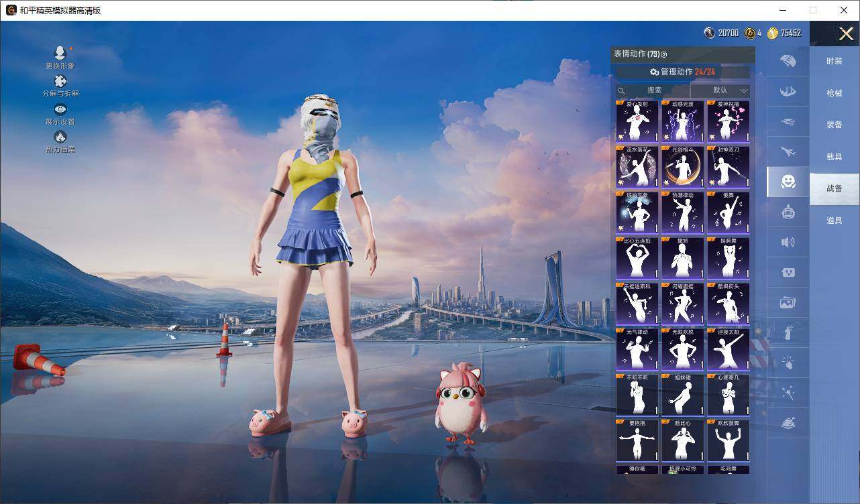Focus the 搜索 emote search field

point(653,90)
